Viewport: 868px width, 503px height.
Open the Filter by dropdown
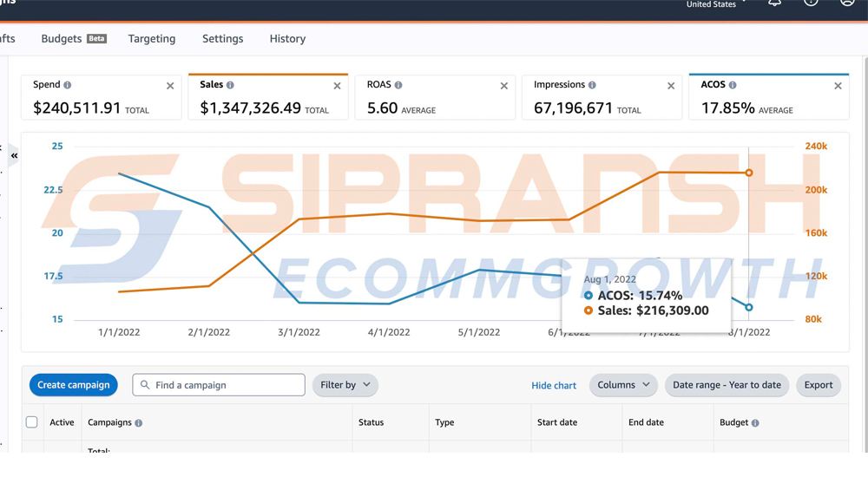(x=345, y=385)
